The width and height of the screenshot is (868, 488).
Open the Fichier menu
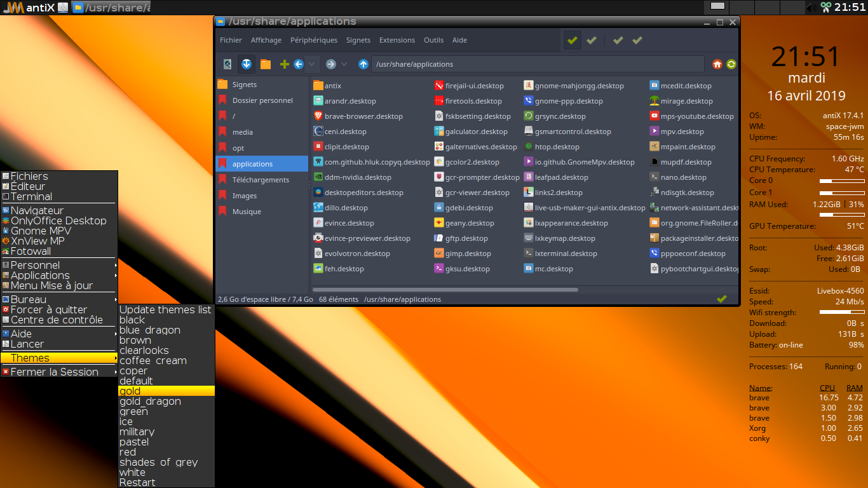click(x=231, y=40)
